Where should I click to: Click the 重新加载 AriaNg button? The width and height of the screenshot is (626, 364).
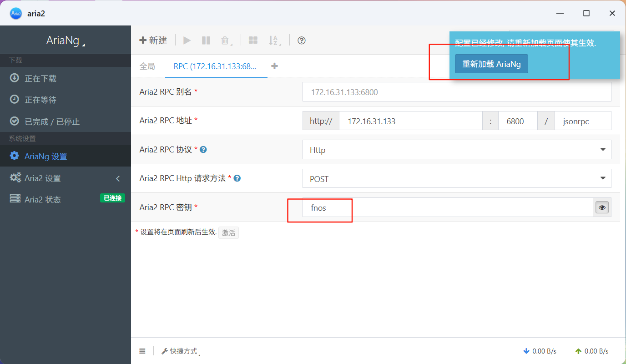point(491,64)
